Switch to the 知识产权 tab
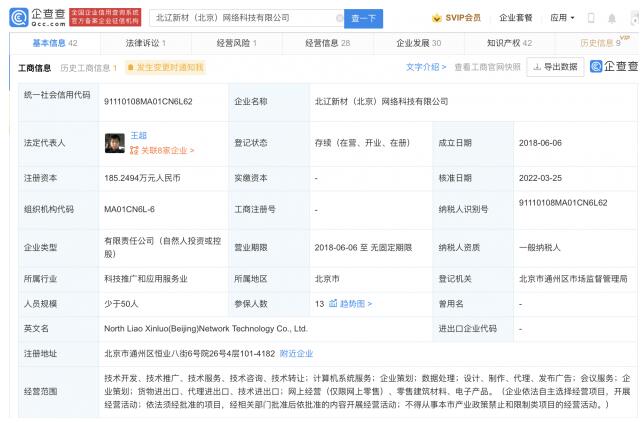The width and height of the screenshot is (644, 423). pos(509,43)
